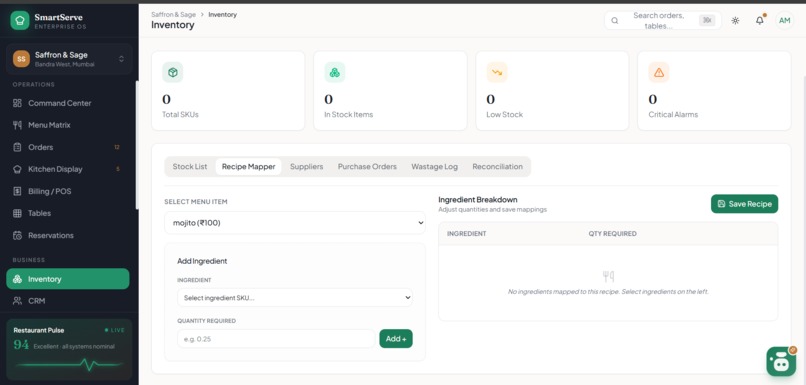Click the Inventory breadcrumb
806x385 pixels.
(223, 14)
